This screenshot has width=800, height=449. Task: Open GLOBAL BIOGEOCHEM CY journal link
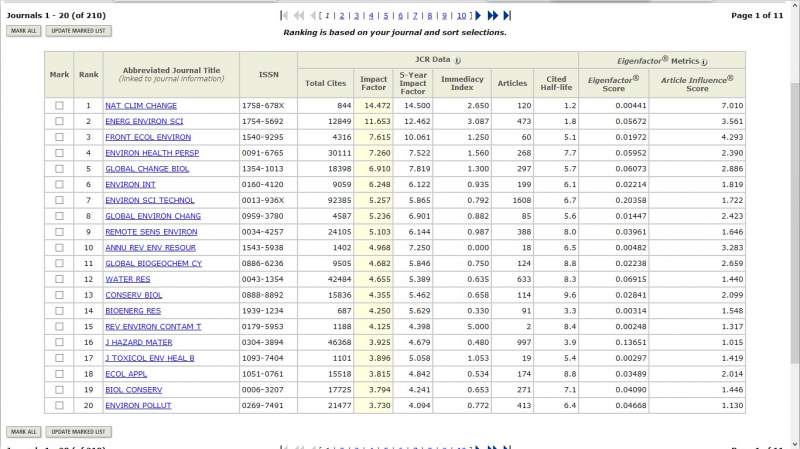[x=154, y=264]
